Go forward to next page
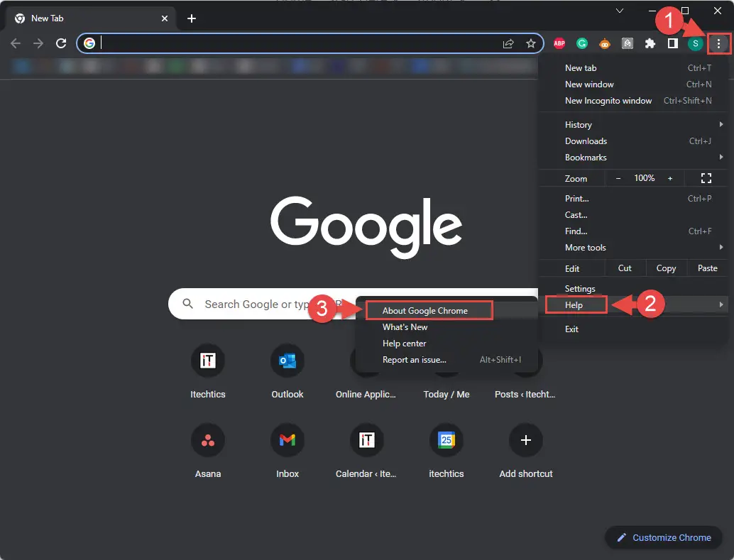 click(x=38, y=43)
